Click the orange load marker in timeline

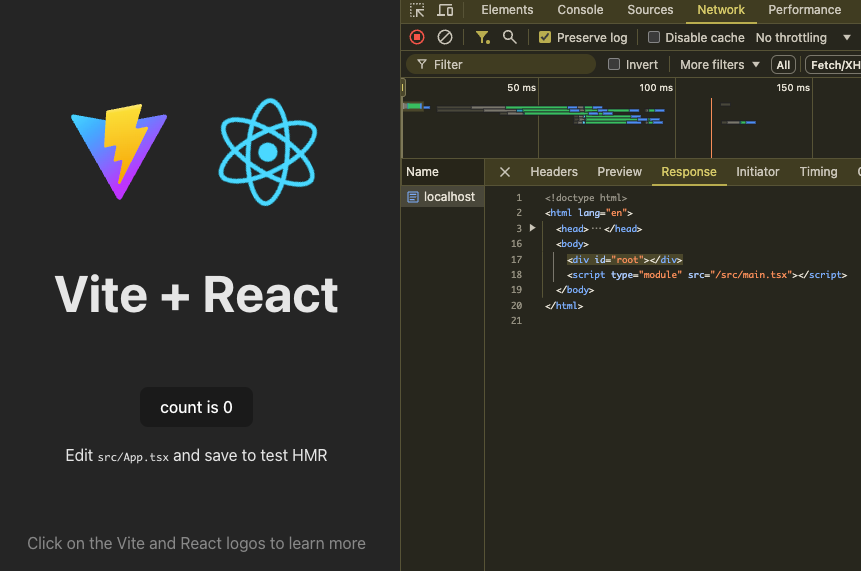click(x=711, y=128)
